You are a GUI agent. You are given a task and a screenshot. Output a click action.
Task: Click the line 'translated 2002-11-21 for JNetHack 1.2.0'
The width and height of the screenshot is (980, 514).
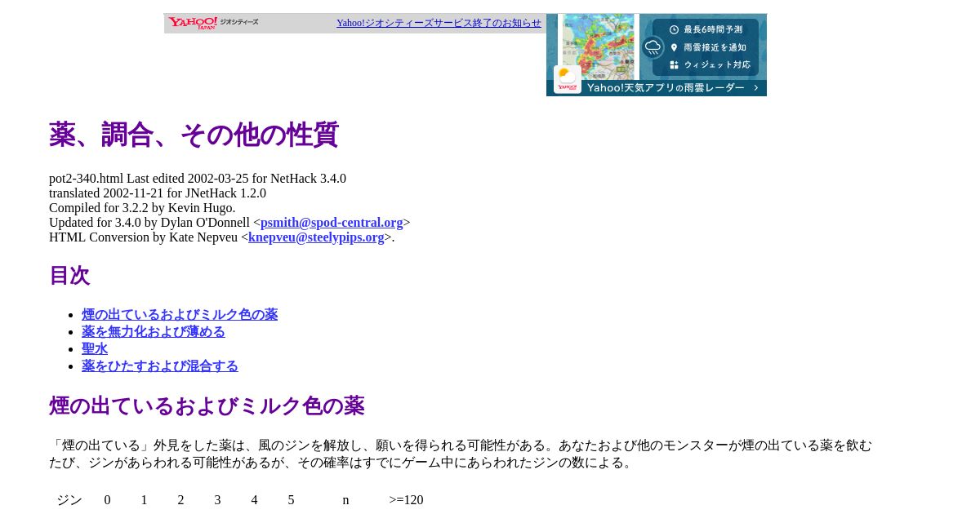[158, 193]
